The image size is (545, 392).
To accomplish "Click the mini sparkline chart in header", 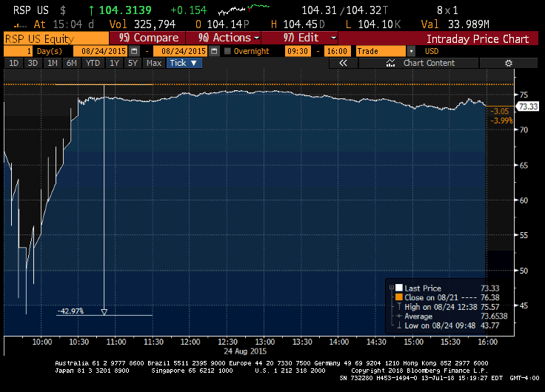I will 244,10.
